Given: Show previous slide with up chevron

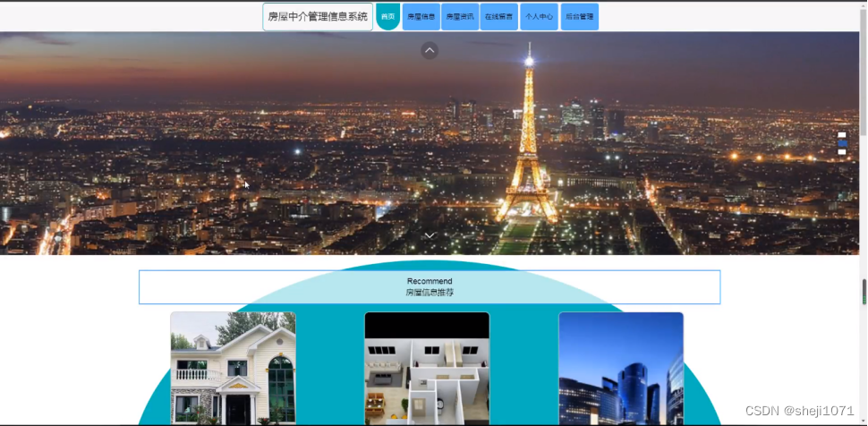Looking at the screenshot, I should 430,50.
